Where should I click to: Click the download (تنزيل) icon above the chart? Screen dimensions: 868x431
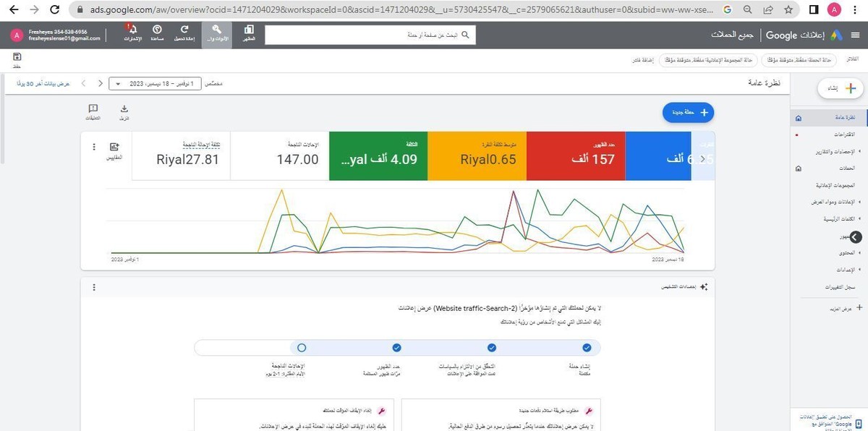tap(124, 109)
